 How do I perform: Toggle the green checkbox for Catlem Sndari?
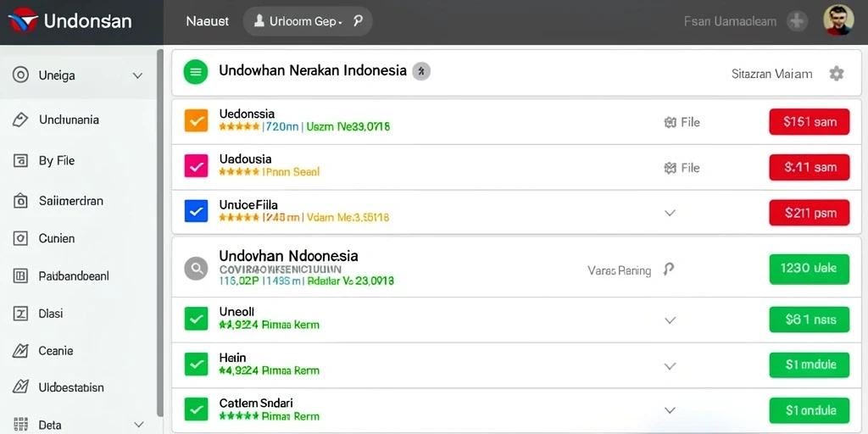tap(196, 409)
